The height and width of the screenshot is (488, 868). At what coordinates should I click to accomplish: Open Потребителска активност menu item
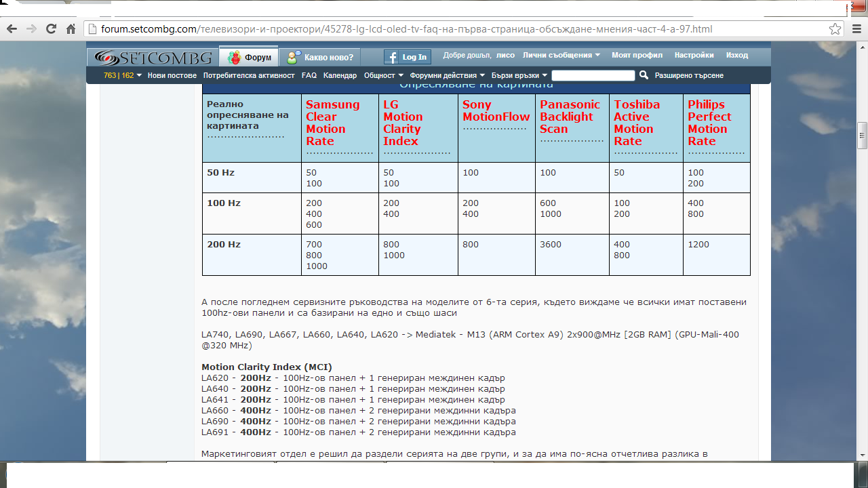(249, 75)
